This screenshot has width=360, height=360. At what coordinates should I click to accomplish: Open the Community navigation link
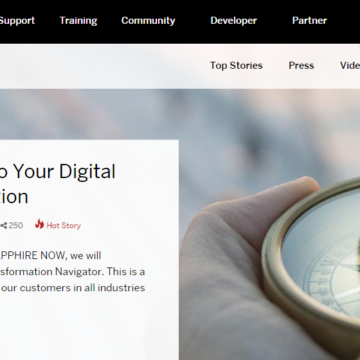148,21
